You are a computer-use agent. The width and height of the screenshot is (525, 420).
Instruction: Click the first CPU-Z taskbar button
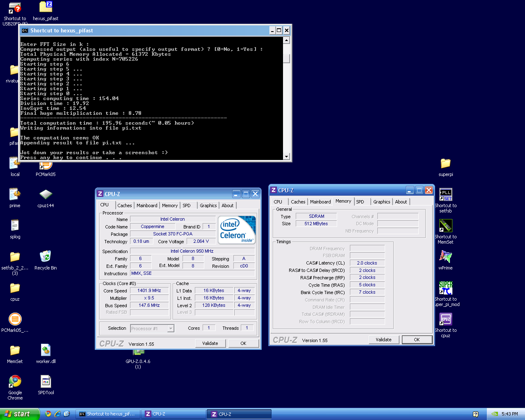[173, 414]
